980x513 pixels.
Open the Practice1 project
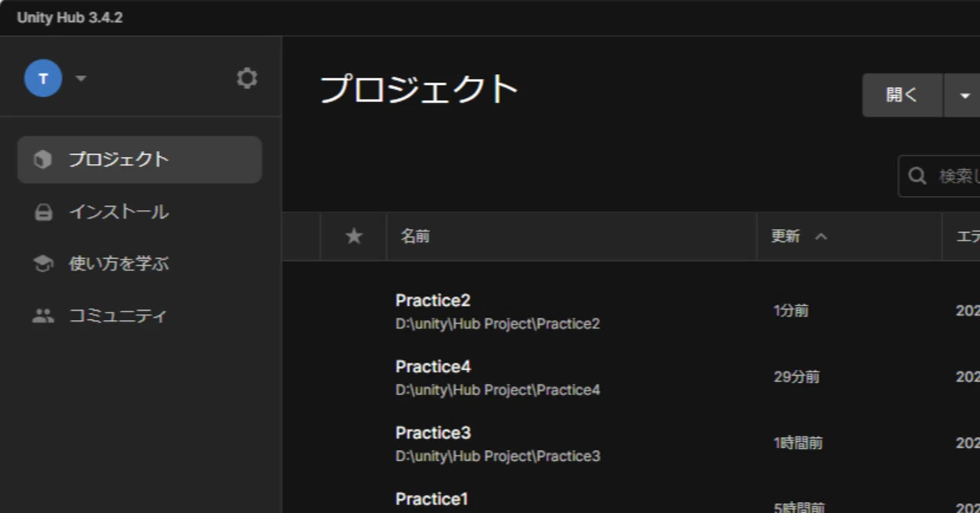[x=431, y=499]
